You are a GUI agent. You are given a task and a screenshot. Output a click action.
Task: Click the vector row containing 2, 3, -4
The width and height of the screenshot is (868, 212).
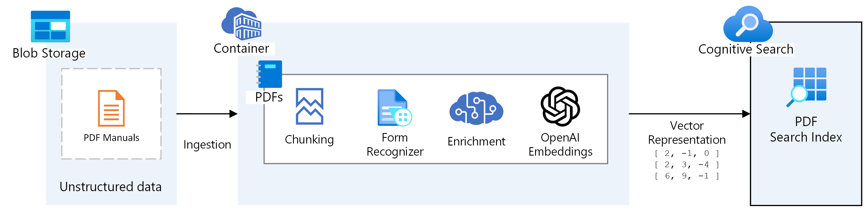click(687, 165)
